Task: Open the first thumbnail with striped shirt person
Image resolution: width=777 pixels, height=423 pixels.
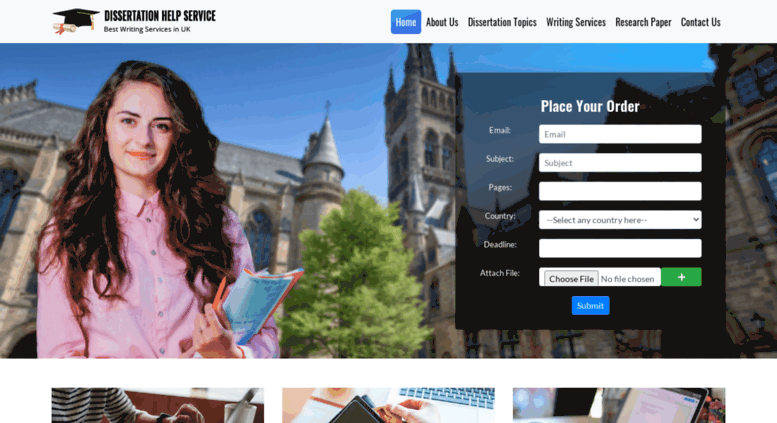Action: pyautogui.click(x=158, y=405)
